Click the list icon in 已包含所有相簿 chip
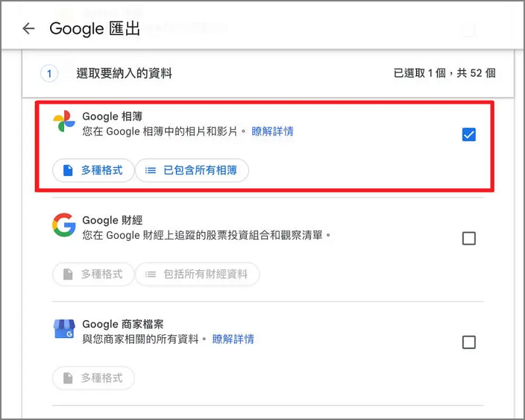Image resolution: width=525 pixels, height=420 pixels. pos(151,170)
